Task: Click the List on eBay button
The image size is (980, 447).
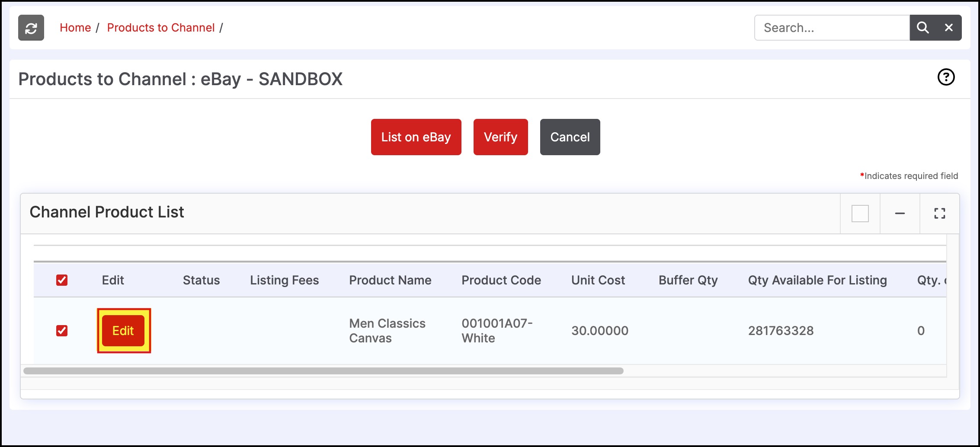Action: [416, 137]
